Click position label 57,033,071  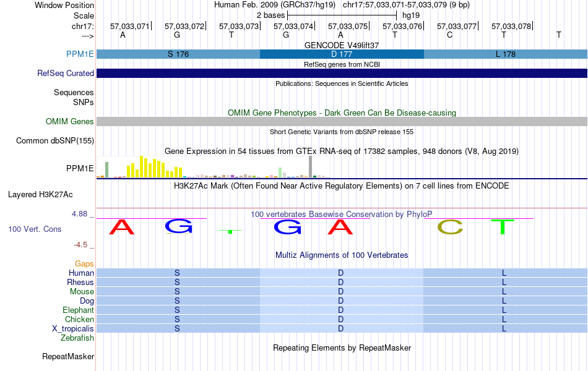(x=130, y=26)
